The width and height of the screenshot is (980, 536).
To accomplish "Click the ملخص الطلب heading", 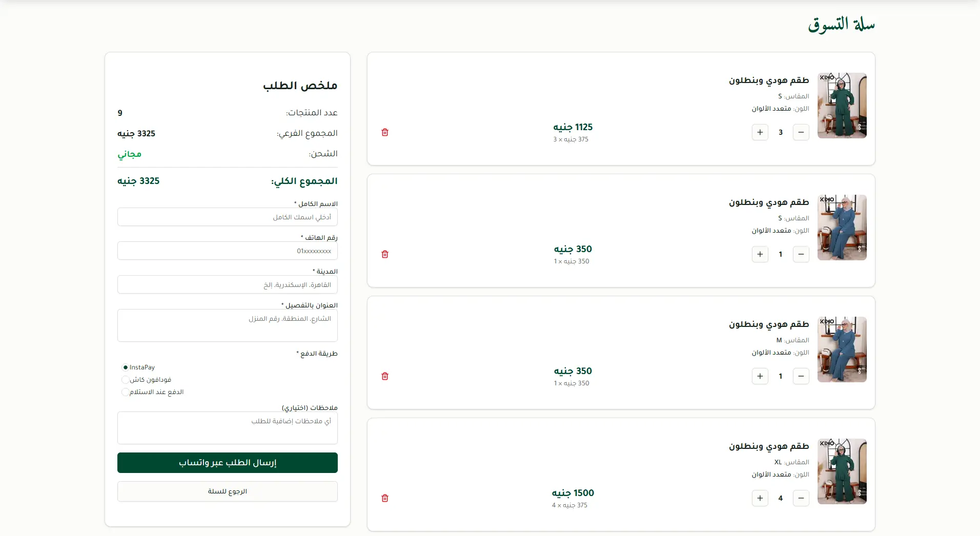I will 300,86.
